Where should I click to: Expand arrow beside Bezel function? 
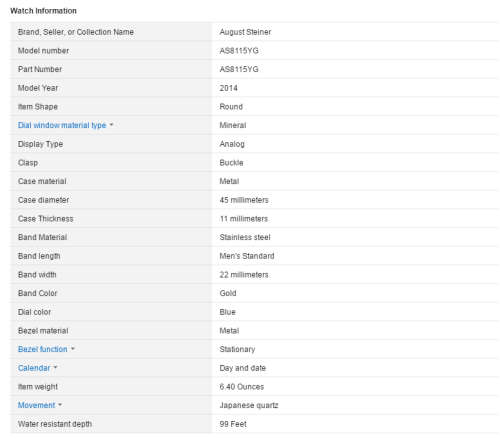tap(73, 349)
